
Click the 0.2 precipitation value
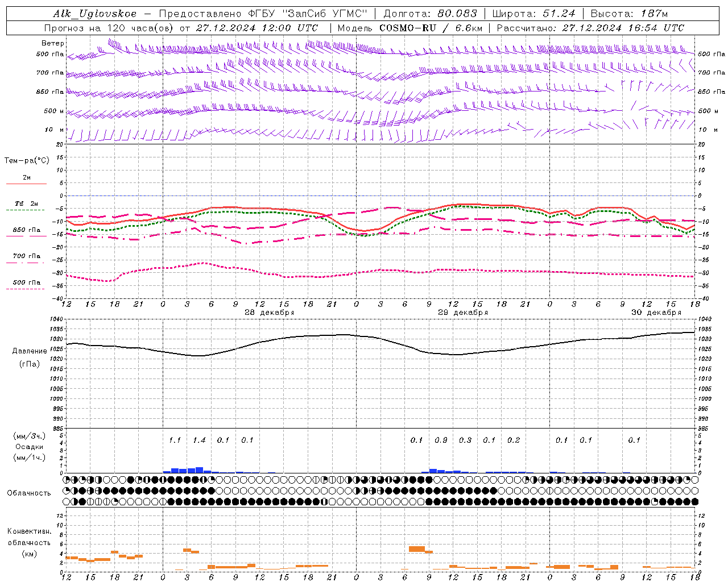point(514,440)
